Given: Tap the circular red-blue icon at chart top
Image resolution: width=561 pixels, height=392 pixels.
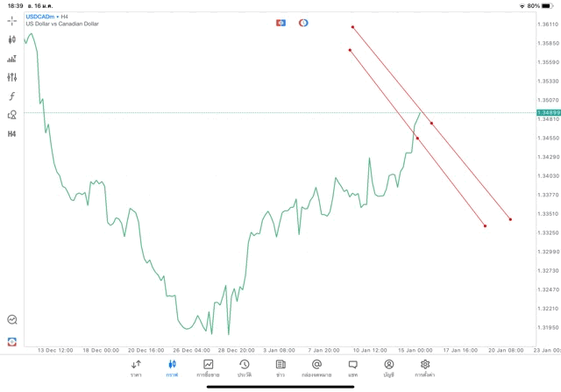Looking at the screenshot, I should pos(303,22).
